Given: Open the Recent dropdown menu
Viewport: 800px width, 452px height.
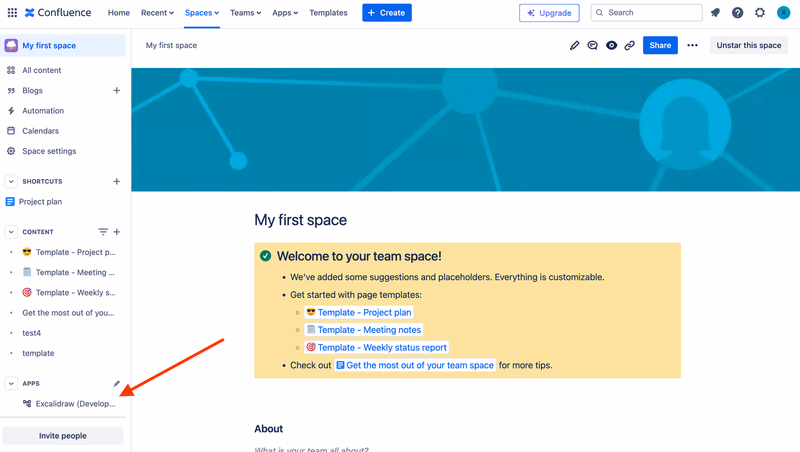Looking at the screenshot, I should [157, 13].
